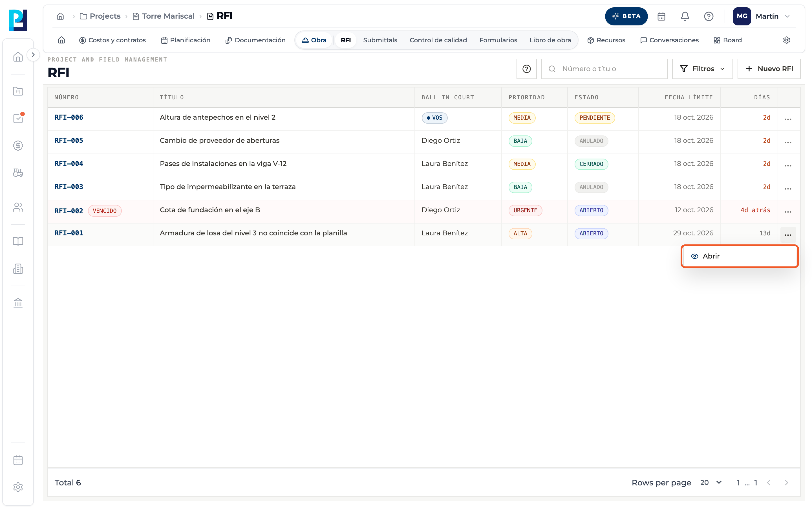Open row actions for RFI-002
The height and width of the screenshot is (508, 812).
(788, 212)
